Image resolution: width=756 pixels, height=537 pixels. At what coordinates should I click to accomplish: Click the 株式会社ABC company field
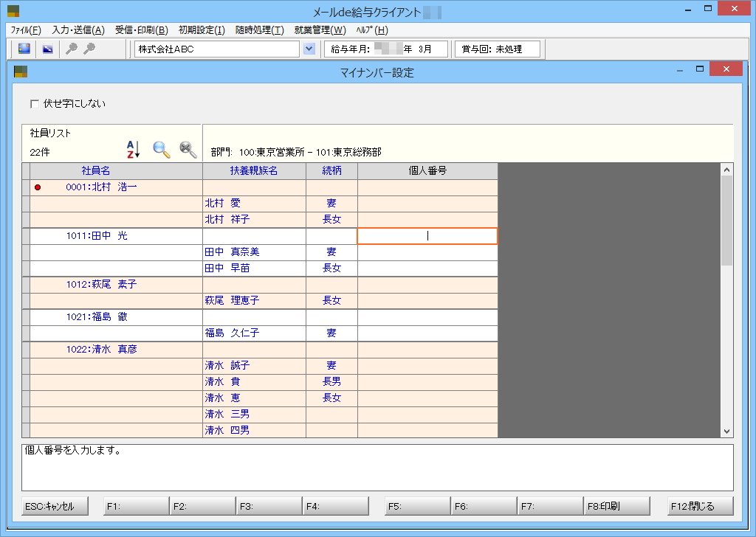click(x=217, y=49)
